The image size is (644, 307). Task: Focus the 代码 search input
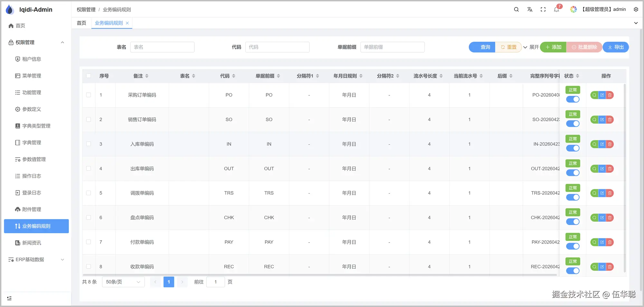pyautogui.click(x=277, y=47)
